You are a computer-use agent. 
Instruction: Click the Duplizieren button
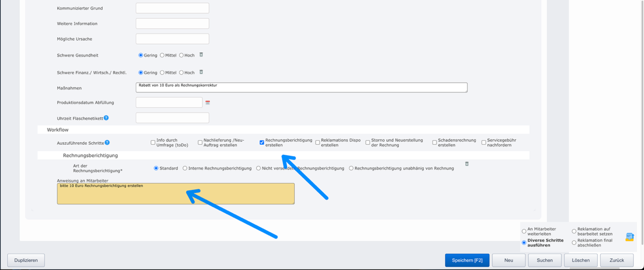26,260
